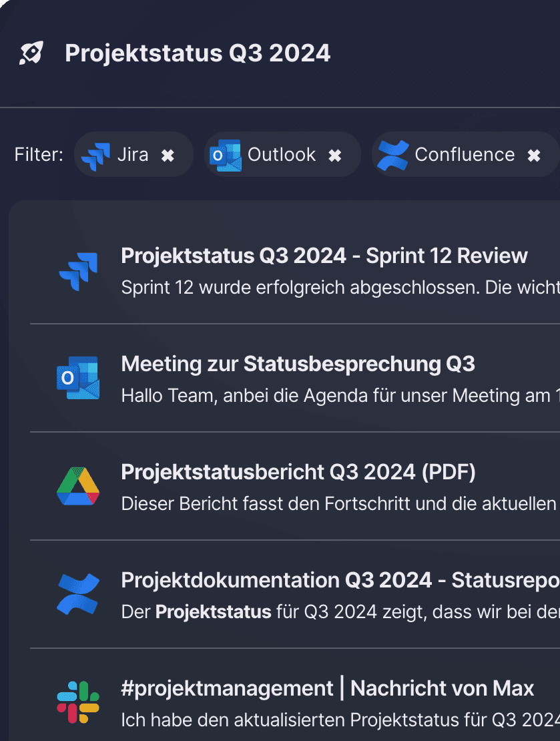Open Projektstatus Q3 2024 - Sprint 12 Review
The width and height of the screenshot is (560, 741).
pyautogui.click(x=324, y=256)
